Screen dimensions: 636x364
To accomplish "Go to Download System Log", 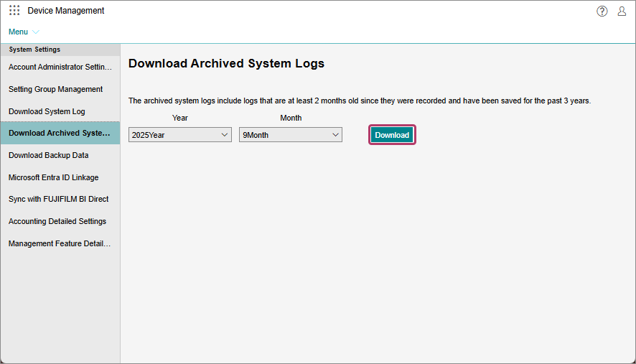I will click(x=60, y=111).
